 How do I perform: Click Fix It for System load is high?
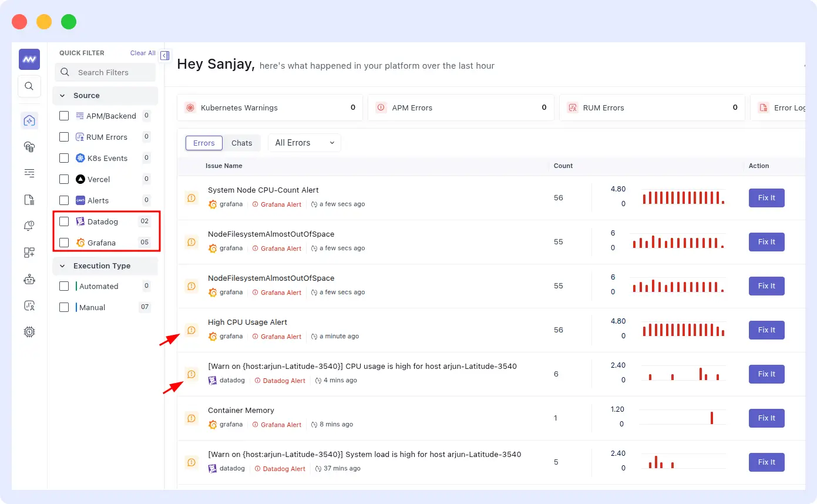(766, 462)
